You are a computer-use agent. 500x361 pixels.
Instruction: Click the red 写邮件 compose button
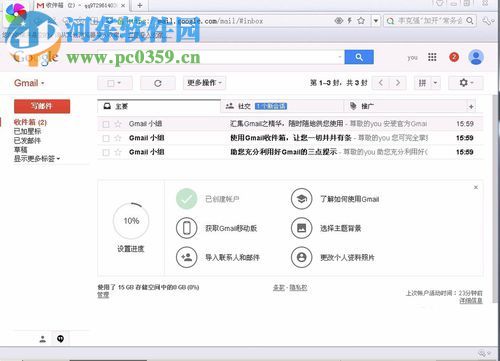click(x=42, y=106)
